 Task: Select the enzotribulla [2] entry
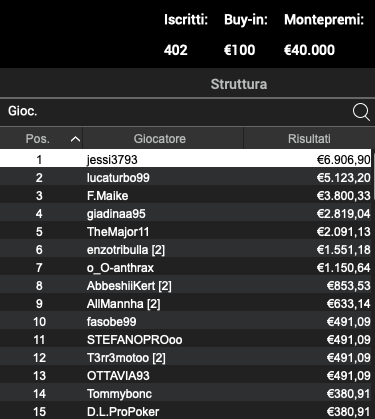point(185,249)
